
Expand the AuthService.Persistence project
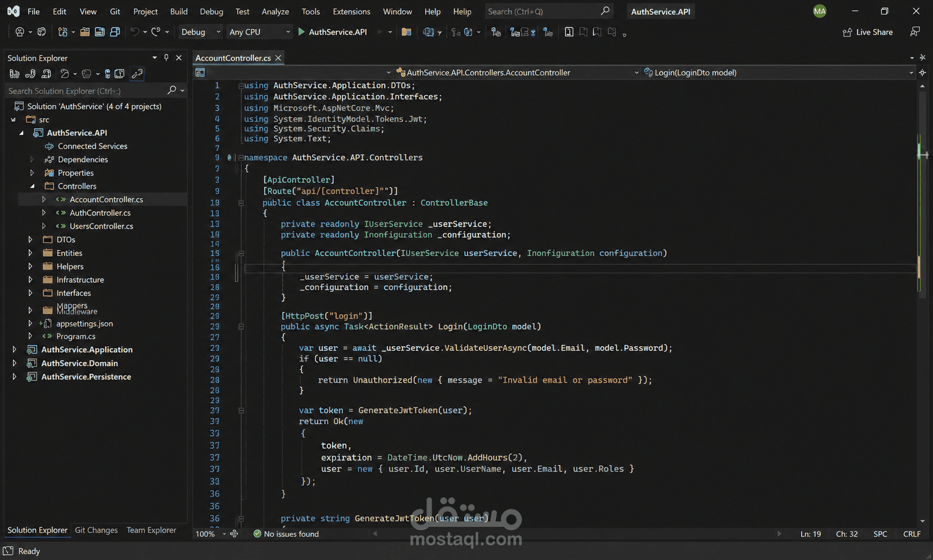[14, 376]
